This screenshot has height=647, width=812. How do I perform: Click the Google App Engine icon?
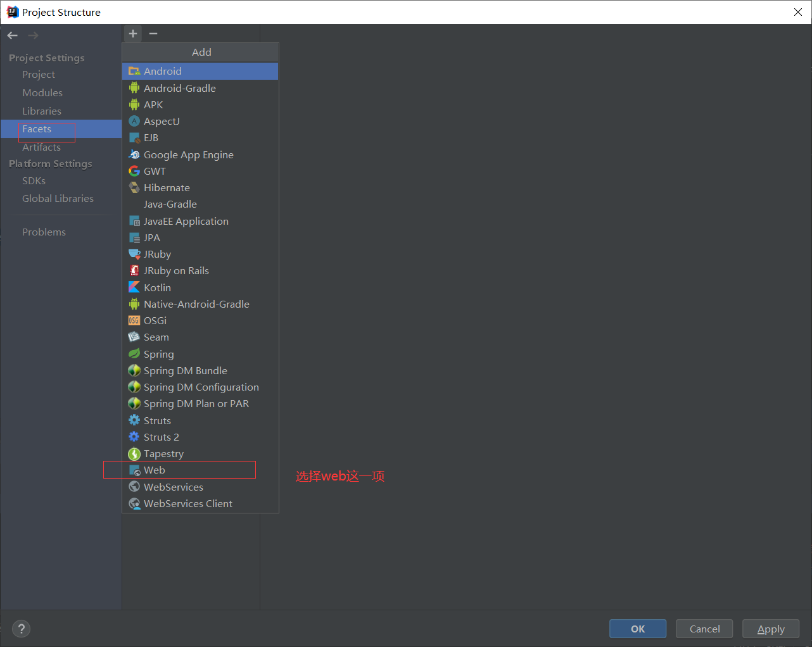tap(134, 154)
